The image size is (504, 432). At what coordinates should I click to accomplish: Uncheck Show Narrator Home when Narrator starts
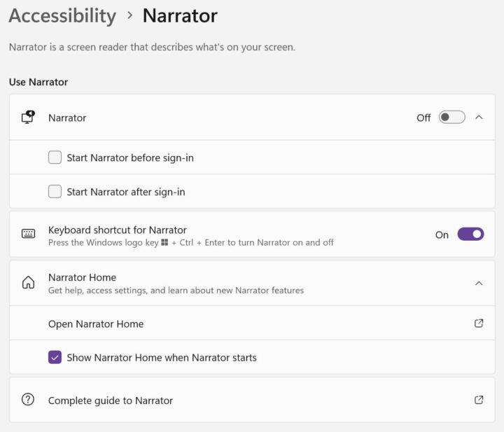[x=55, y=357]
